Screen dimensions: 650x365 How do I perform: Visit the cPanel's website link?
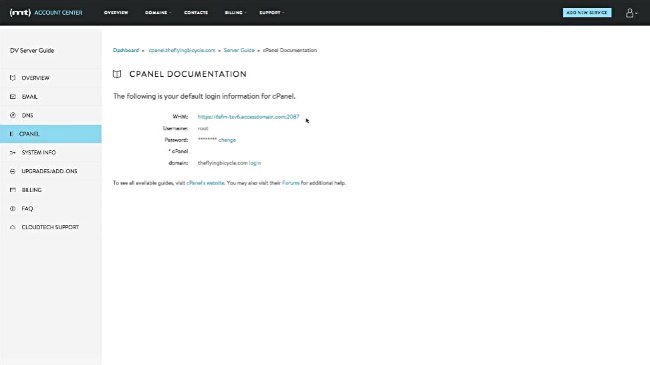[x=205, y=183]
